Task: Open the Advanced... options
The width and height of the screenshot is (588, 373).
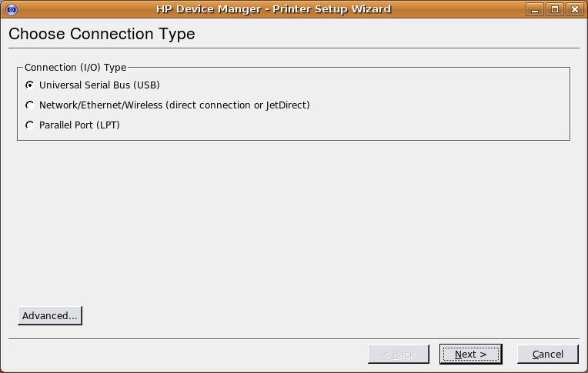Action: (50, 315)
